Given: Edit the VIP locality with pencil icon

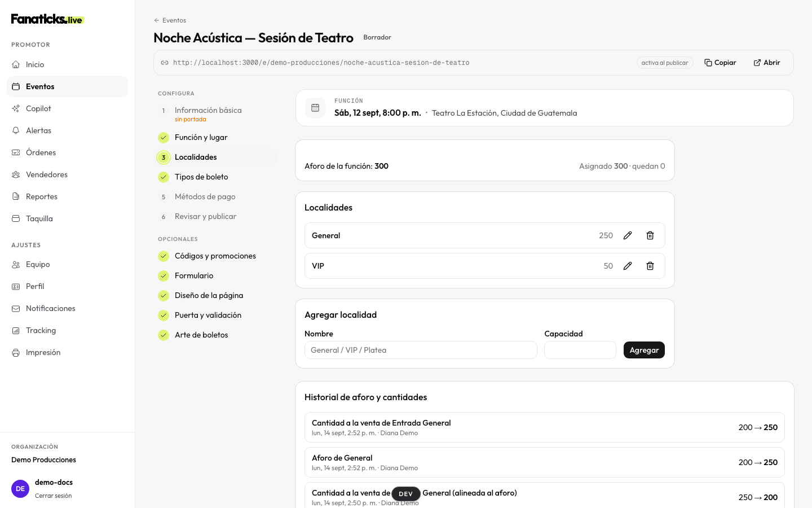Looking at the screenshot, I should [628, 266].
